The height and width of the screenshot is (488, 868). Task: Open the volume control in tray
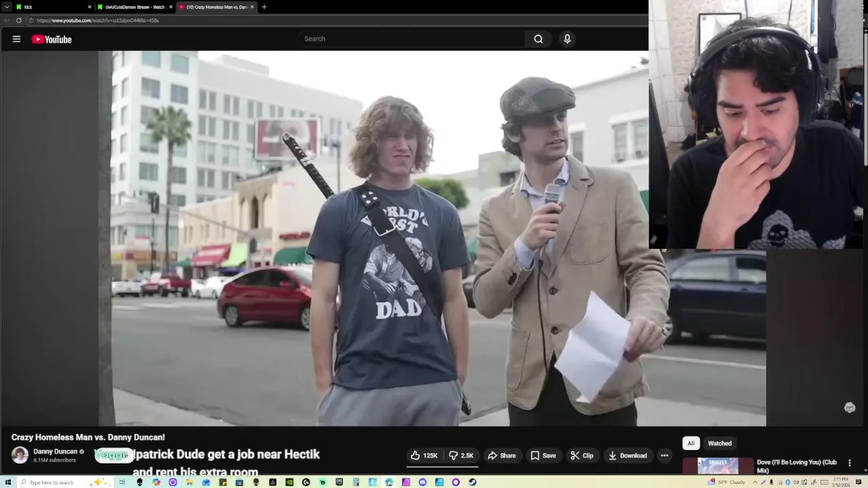796,482
